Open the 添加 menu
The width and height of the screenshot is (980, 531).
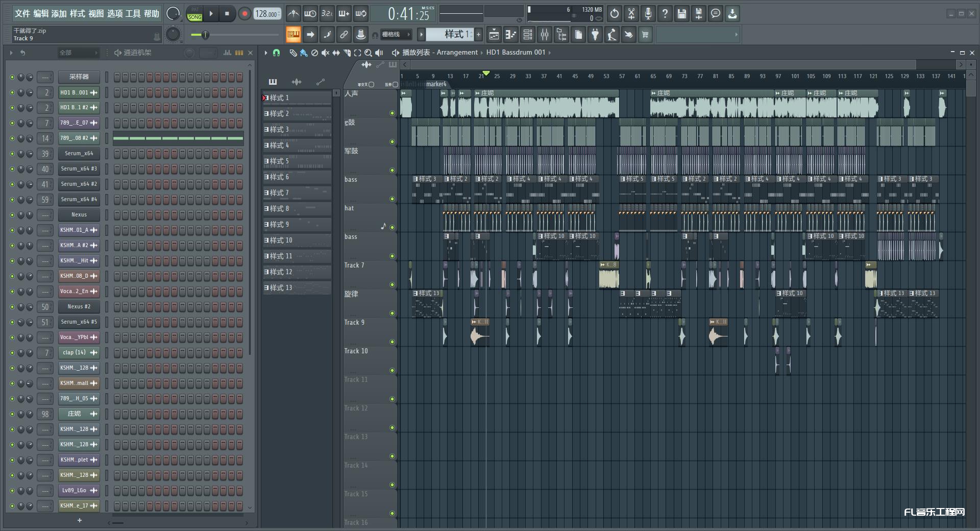[59, 14]
